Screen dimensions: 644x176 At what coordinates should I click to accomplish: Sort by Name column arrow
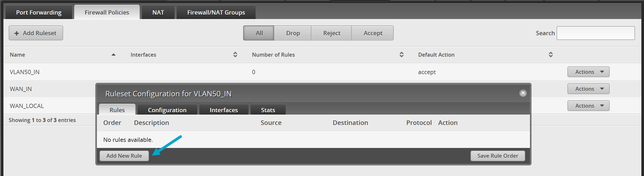coord(114,55)
